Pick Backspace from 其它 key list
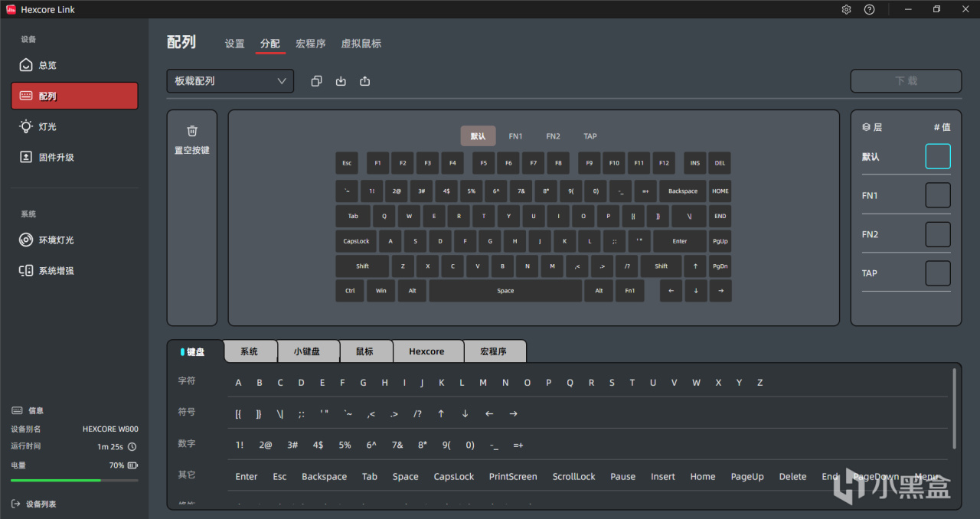 click(324, 476)
